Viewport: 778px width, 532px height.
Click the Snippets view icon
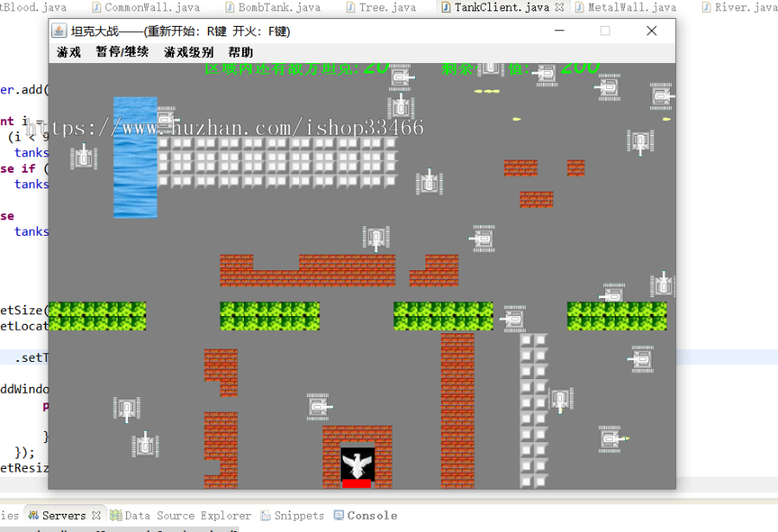[265, 516]
